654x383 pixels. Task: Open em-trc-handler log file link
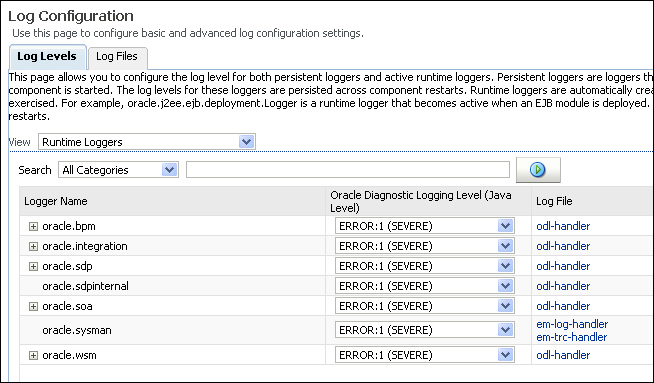point(571,337)
